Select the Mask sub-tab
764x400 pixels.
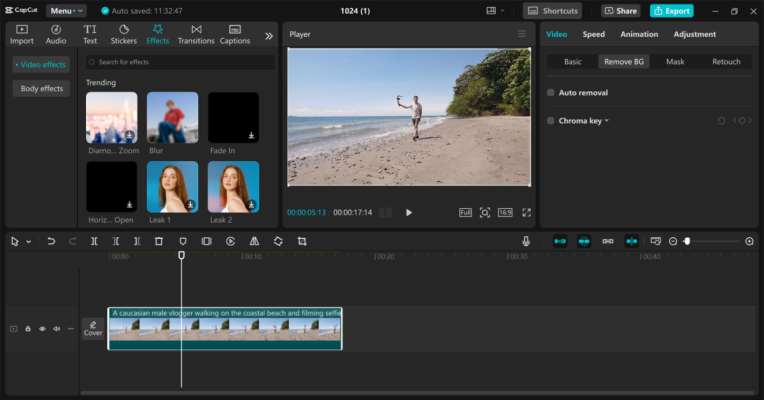[x=675, y=62]
